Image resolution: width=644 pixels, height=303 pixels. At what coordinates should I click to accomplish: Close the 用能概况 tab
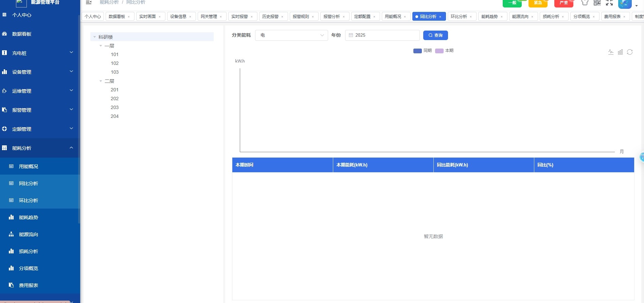tap(405, 17)
